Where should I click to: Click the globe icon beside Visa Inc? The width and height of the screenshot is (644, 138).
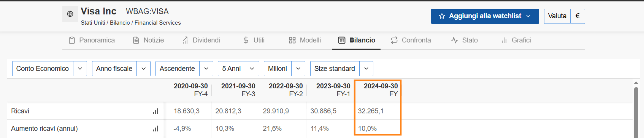pos(70,14)
